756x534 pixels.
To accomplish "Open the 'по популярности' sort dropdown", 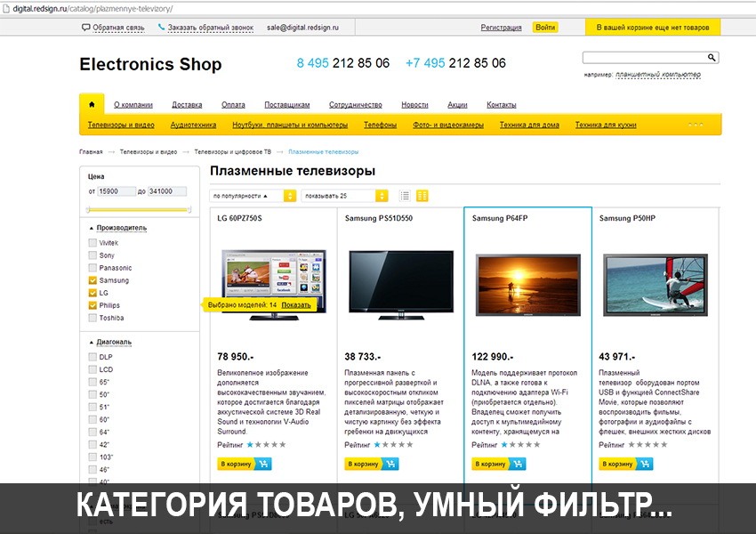I will click(253, 196).
